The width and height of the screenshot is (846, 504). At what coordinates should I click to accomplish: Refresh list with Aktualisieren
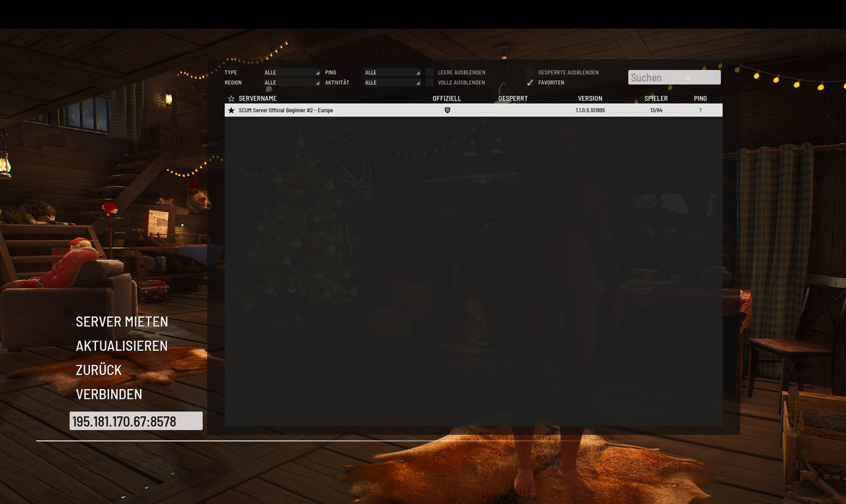point(122,346)
